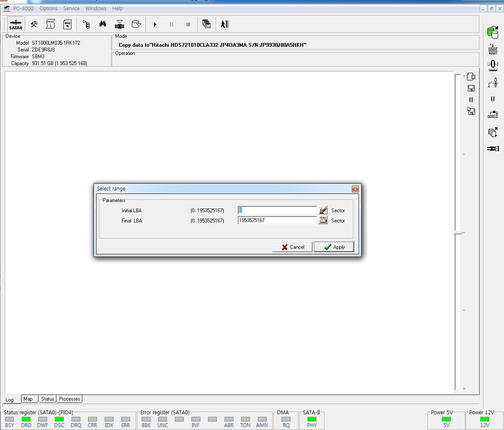Open the Help menu

pos(117,9)
